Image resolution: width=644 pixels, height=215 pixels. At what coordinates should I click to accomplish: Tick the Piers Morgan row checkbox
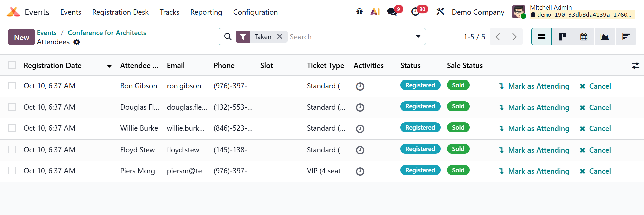[12, 171]
